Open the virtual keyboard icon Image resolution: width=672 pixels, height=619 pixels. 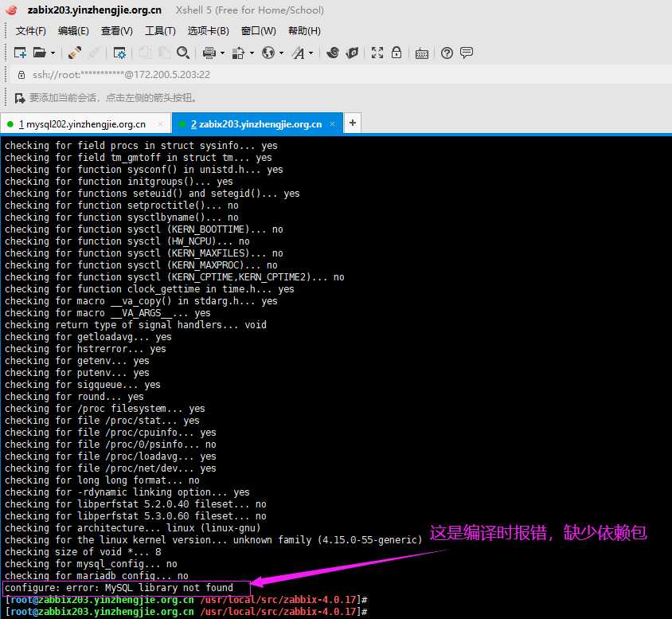pos(422,53)
